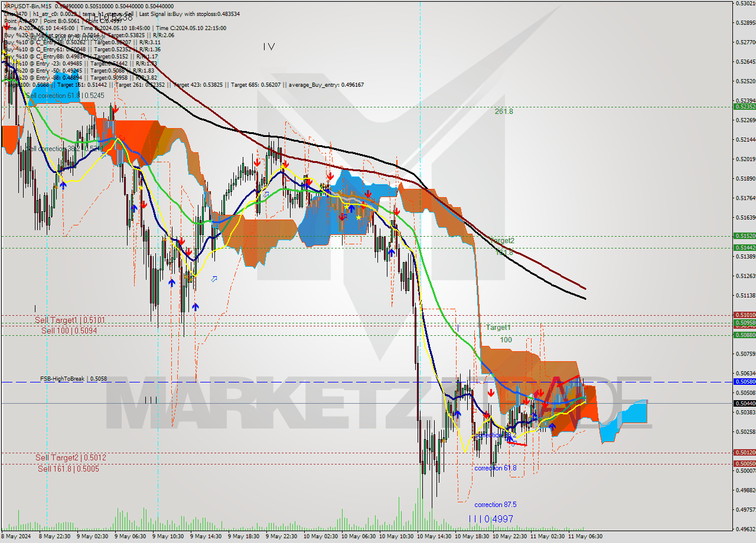Click the '10 May 06:30' time axis label
756x543 pixels.
[x=359, y=537]
